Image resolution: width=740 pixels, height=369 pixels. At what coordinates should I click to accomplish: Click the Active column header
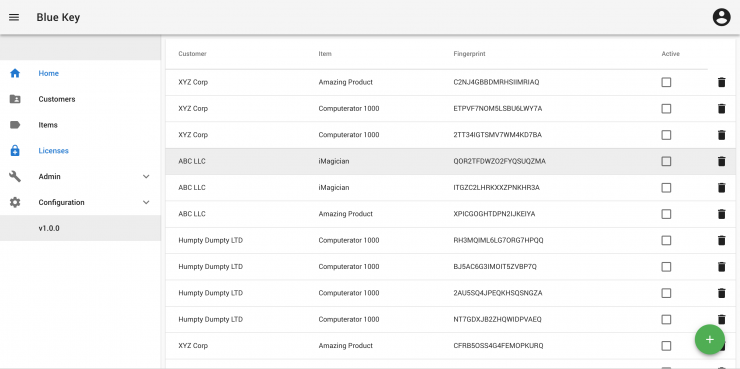[x=671, y=54]
